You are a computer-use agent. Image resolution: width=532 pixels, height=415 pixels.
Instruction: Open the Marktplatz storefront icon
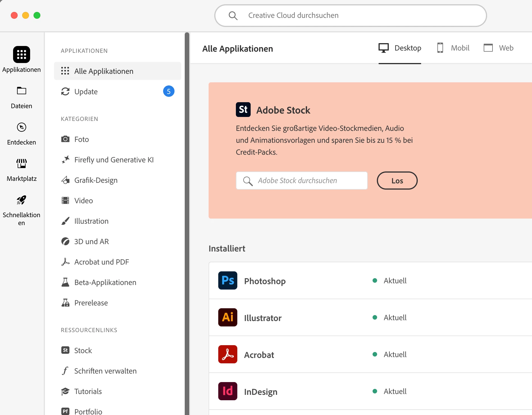pos(22,164)
